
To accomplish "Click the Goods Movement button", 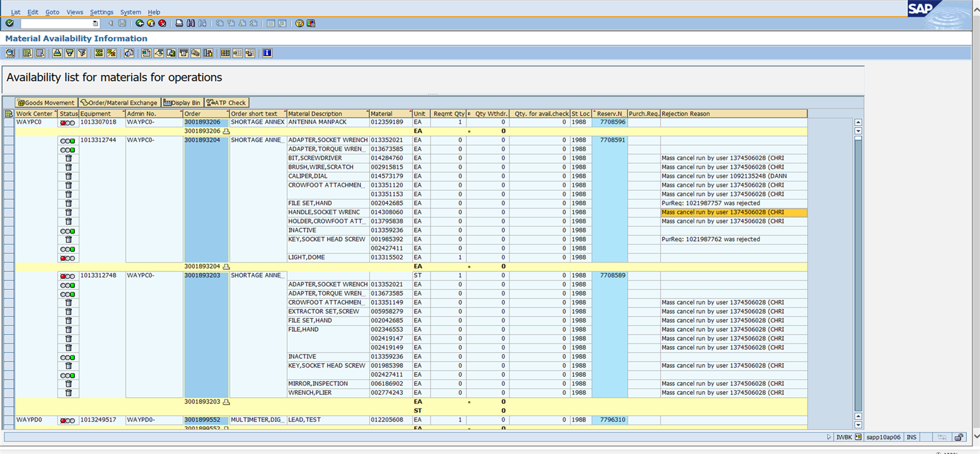I will (x=46, y=103).
